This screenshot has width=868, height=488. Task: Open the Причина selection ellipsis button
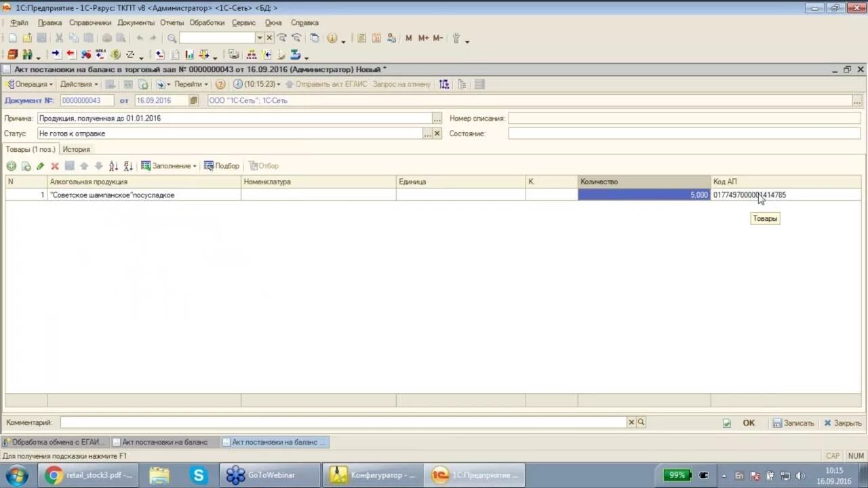[437, 118]
